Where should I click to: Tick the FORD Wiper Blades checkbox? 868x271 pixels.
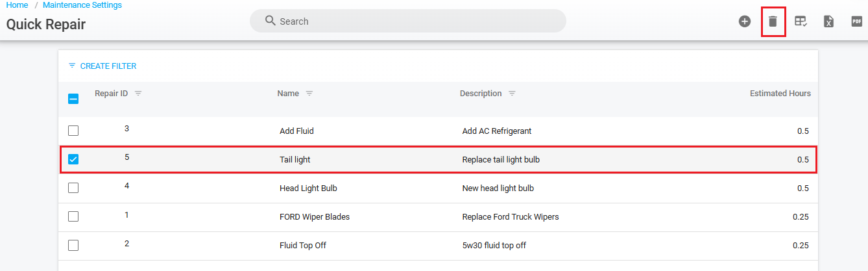[73, 216]
